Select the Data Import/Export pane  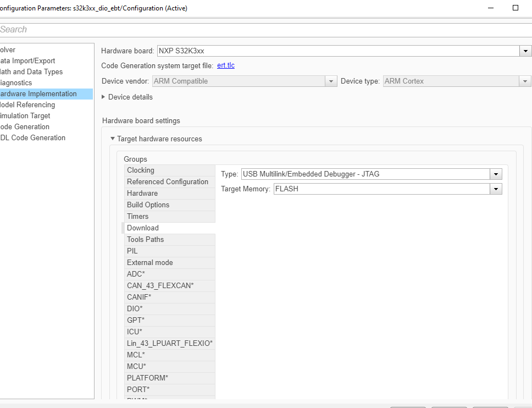(x=27, y=60)
